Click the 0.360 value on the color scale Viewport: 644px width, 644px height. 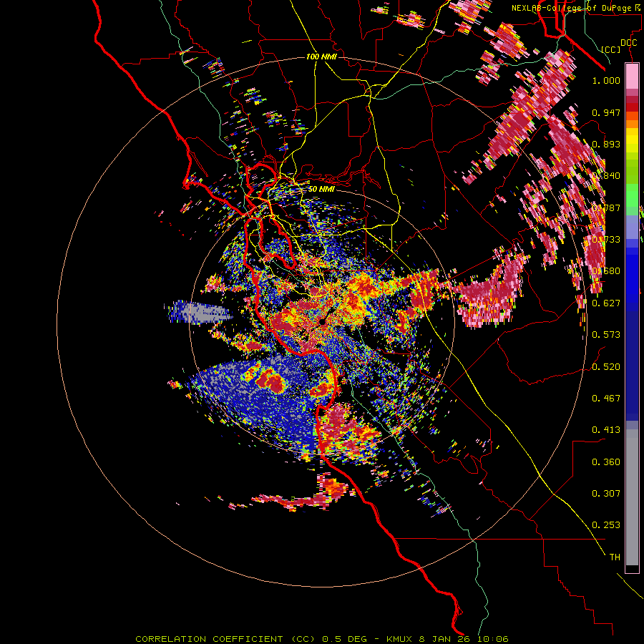(606, 462)
